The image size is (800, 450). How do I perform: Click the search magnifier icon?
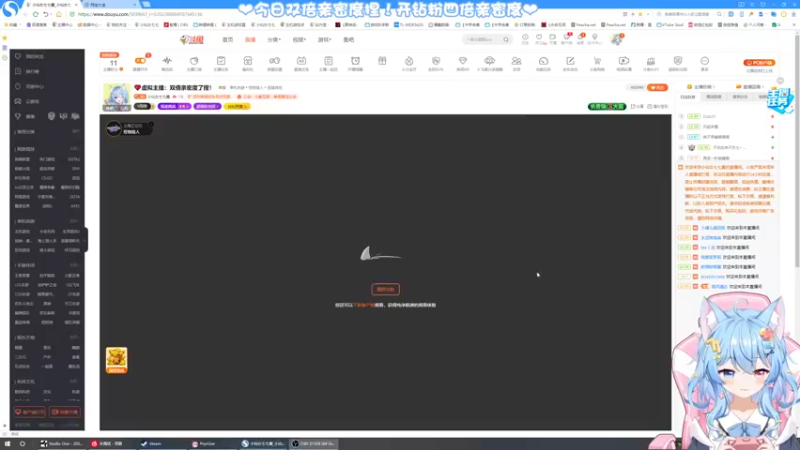(506, 39)
